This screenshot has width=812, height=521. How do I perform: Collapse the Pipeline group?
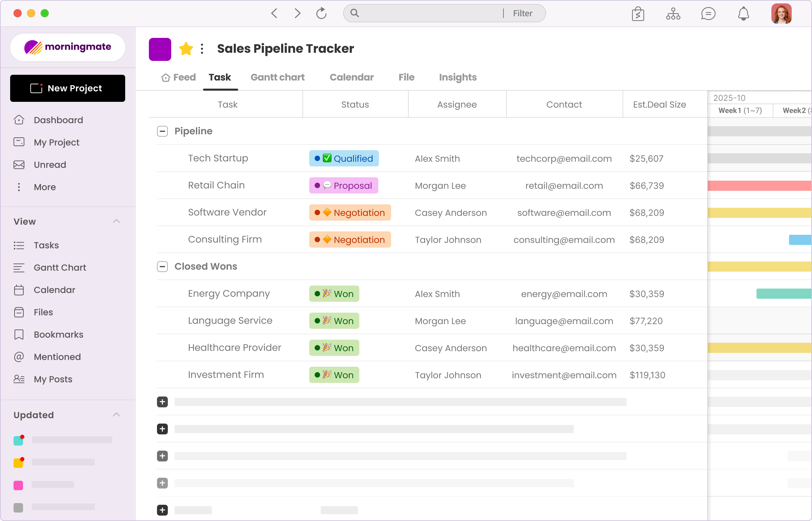coord(162,131)
